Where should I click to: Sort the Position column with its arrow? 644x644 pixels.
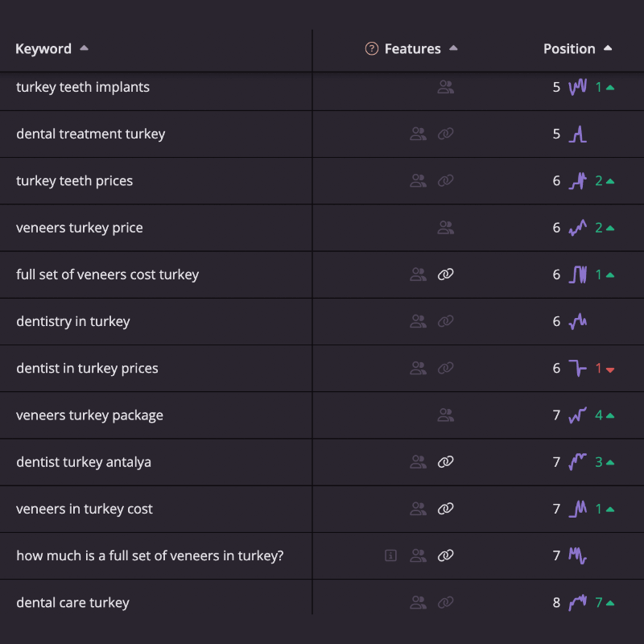pyautogui.click(x=608, y=48)
